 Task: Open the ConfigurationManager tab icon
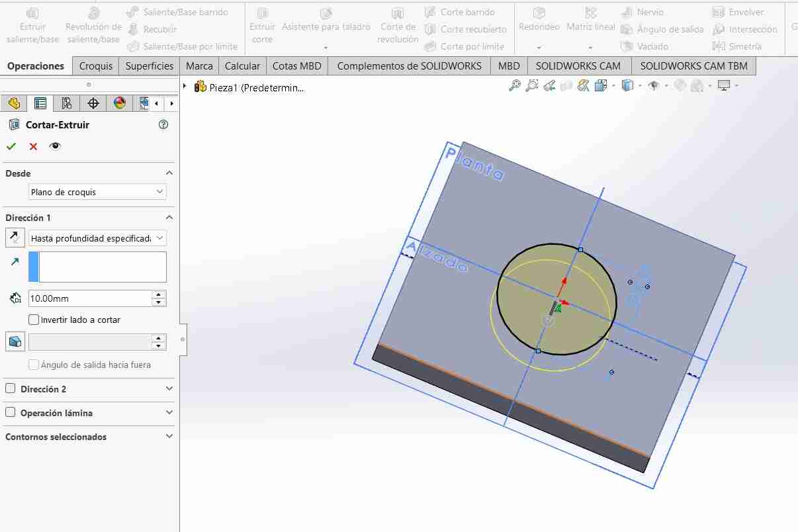66,103
